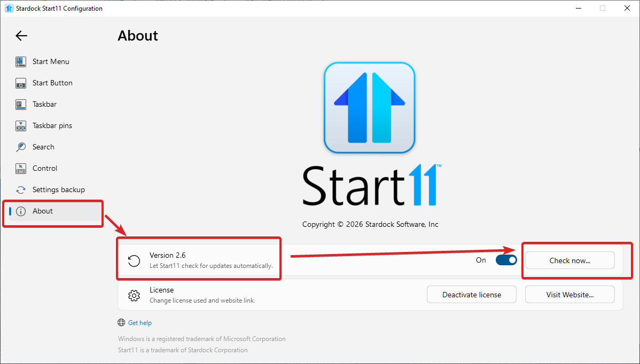The height and width of the screenshot is (364, 640).
Task: Go to the Taskbar pins section
Action: (x=52, y=126)
